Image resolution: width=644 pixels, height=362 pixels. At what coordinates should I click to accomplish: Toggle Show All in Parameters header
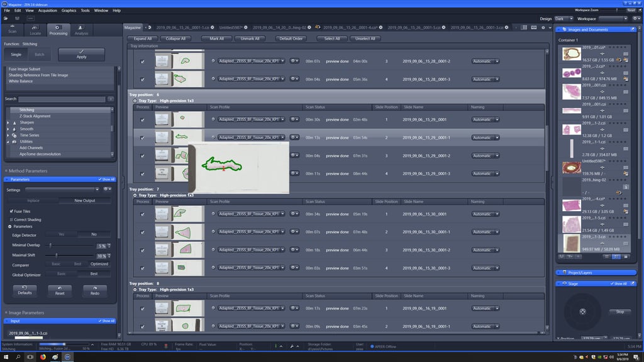point(106,179)
